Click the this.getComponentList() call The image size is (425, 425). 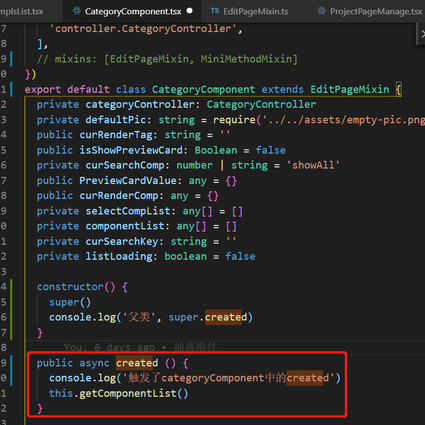pos(119,393)
